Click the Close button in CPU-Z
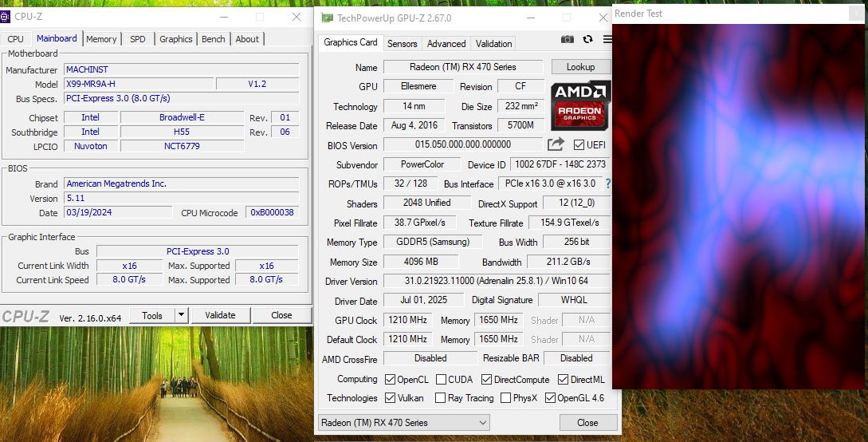Viewport: 868px width, 442px height. click(x=282, y=315)
